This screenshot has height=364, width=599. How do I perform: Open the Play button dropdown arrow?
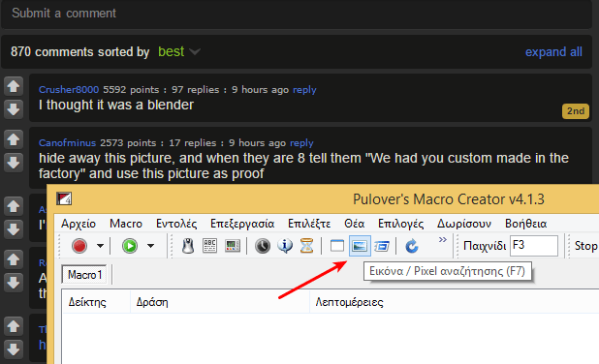click(151, 246)
